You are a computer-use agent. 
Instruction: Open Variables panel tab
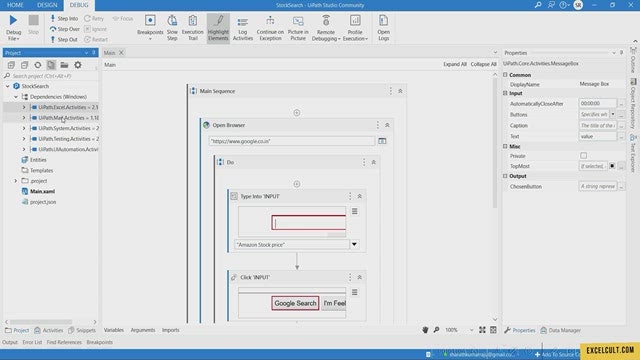coord(113,330)
